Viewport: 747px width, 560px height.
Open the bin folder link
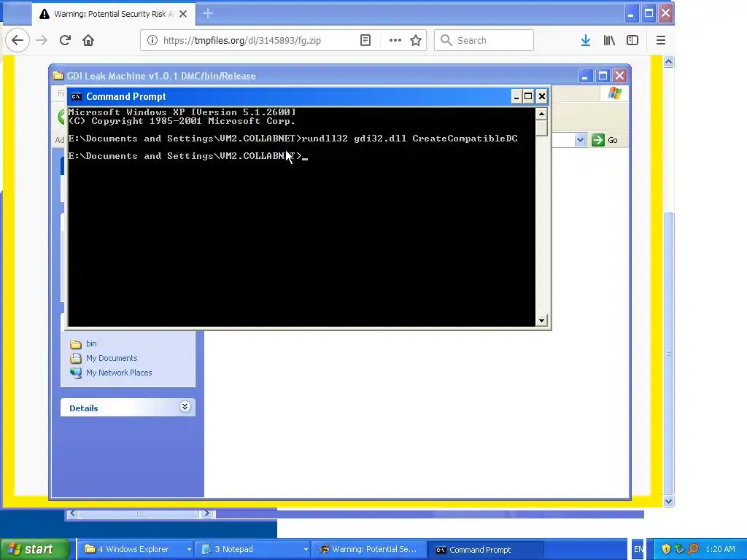(91, 343)
